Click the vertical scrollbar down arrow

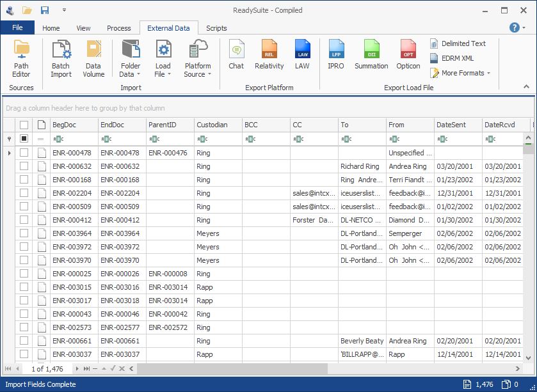point(528,358)
